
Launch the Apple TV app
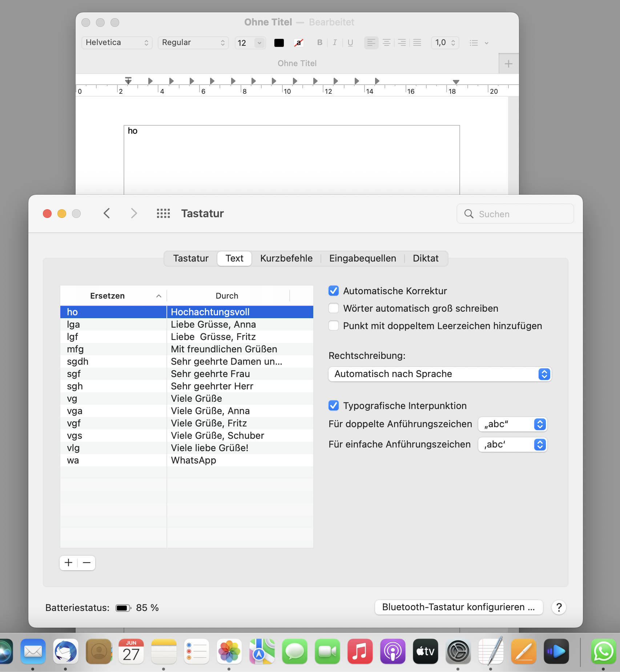coord(426,651)
